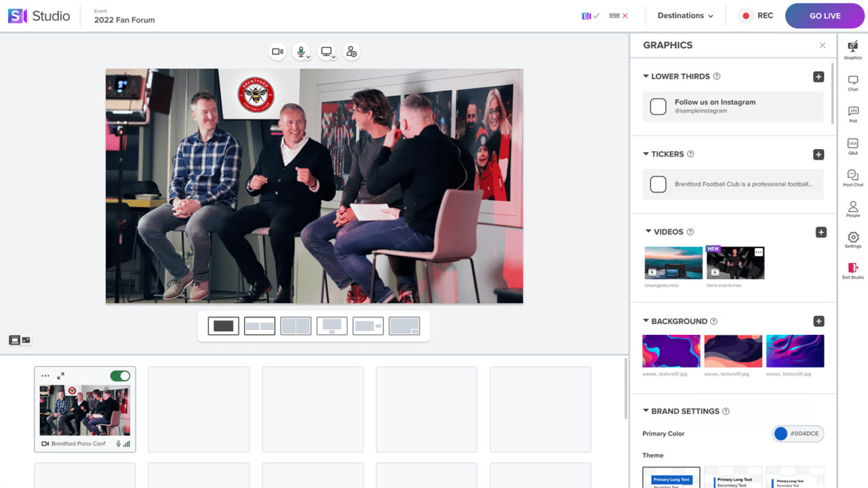Image resolution: width=868 pixels, height=488 pixels.
Task: Change the Primary Color #004DCE swatch
Action: [x=799, y=434]
